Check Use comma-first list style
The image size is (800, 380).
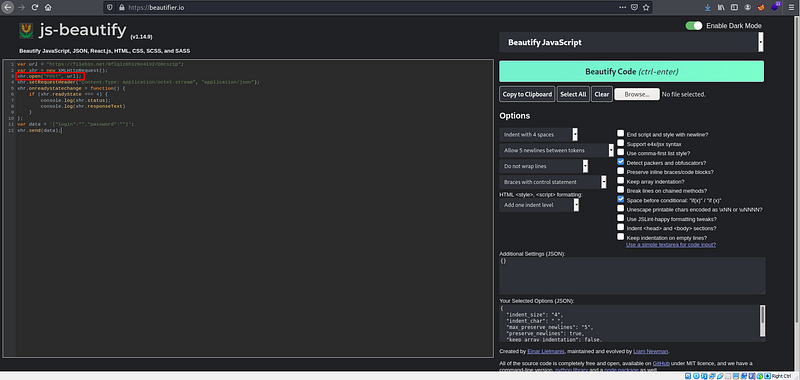click(620, 153)
